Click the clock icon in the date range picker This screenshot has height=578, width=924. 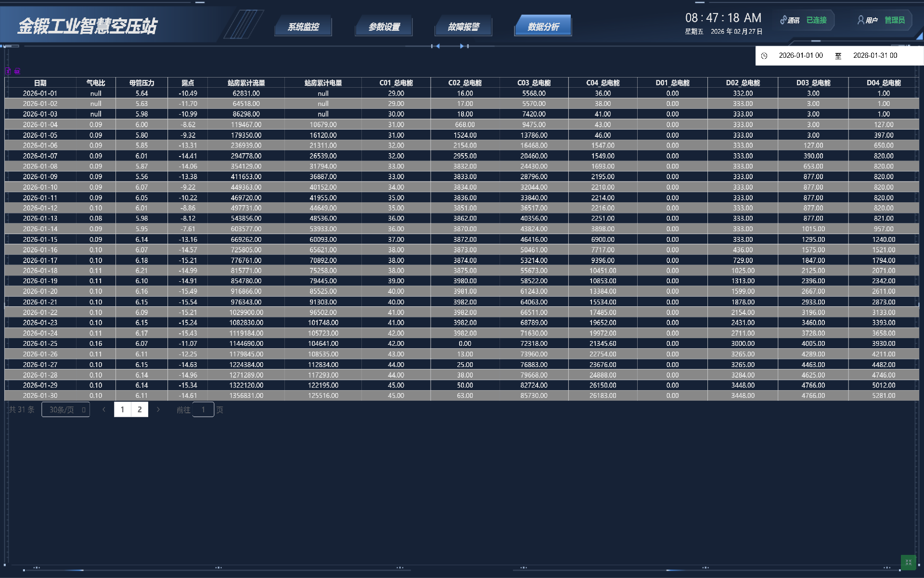pyautogui.click(x=764, y=56)
